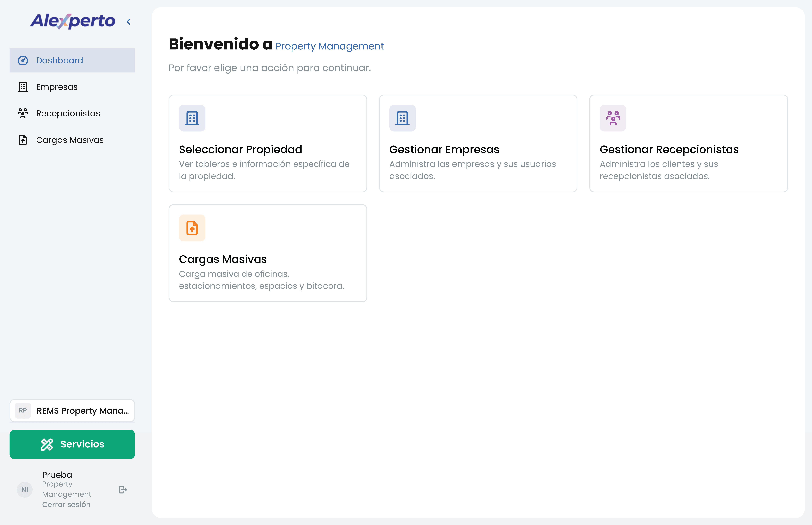Image resolution: width=812 pixels, height=525 pixels.
Task: Click the Empresas building icon in sidebar
Action: tap(23, 87)
